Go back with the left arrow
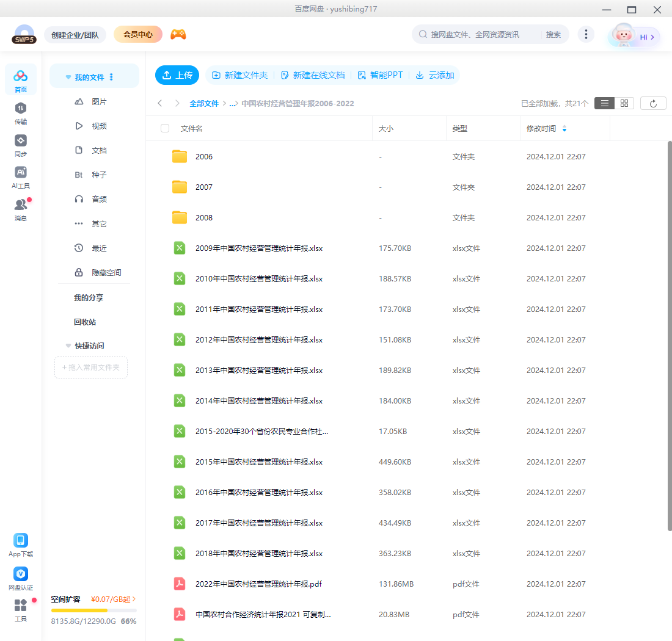This screenshot has width=672, height=641. point(160,103)
